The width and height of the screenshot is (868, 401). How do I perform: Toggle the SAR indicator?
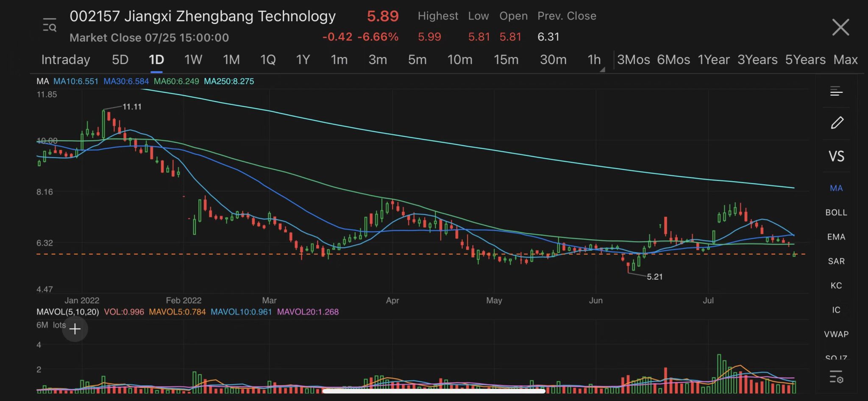pos(836,261)
